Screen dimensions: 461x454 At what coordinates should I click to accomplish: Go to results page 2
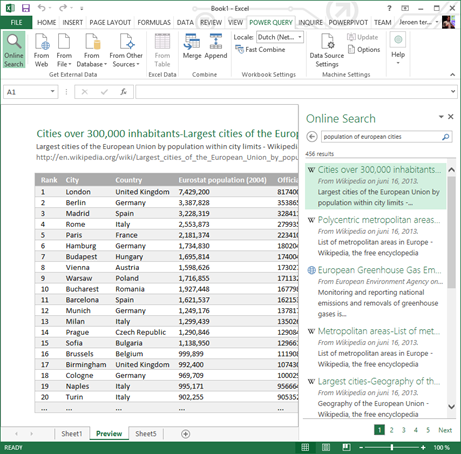[x=392, y=430]
